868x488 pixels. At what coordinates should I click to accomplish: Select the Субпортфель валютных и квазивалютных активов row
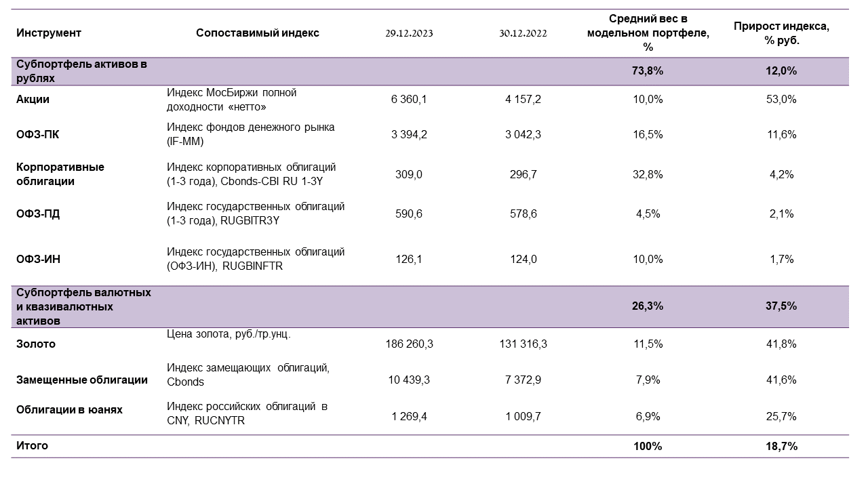tap(83, 306)
